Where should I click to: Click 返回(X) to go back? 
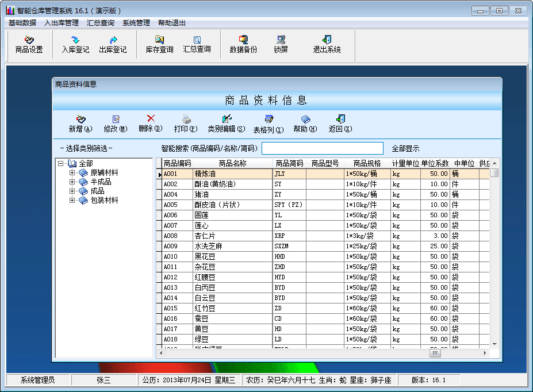(x=340, y=124)
